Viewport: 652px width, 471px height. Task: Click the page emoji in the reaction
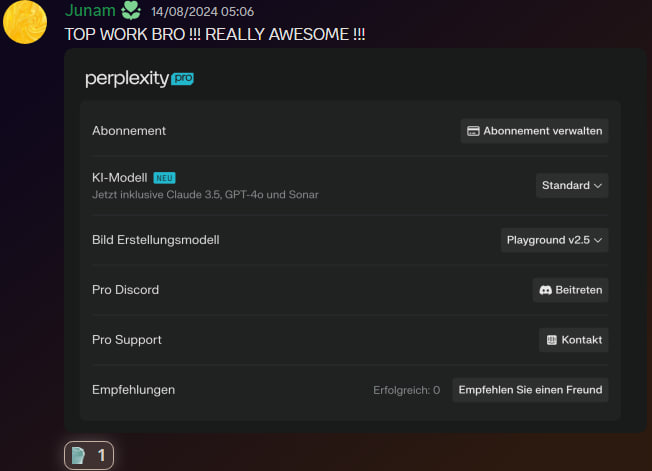pyautogui.click(x=79, y=456)
